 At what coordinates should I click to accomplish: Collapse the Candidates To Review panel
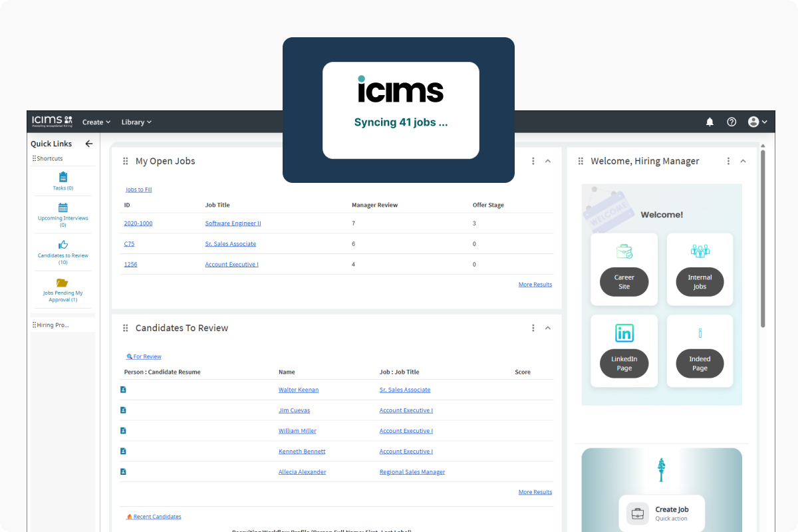[x=548, y=328]
